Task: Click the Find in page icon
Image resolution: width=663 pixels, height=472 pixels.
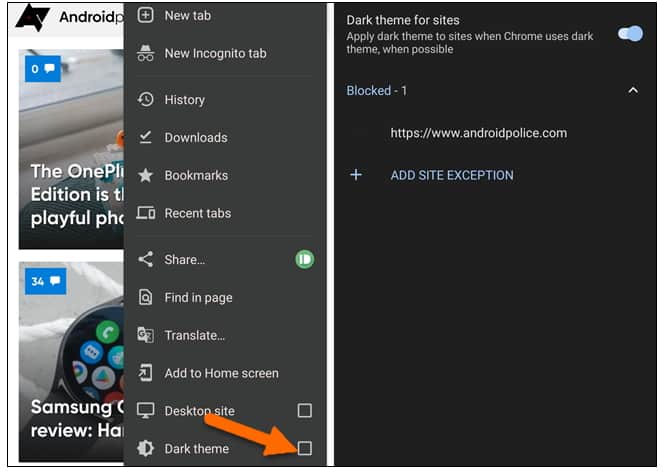Action: click(145, 297)
